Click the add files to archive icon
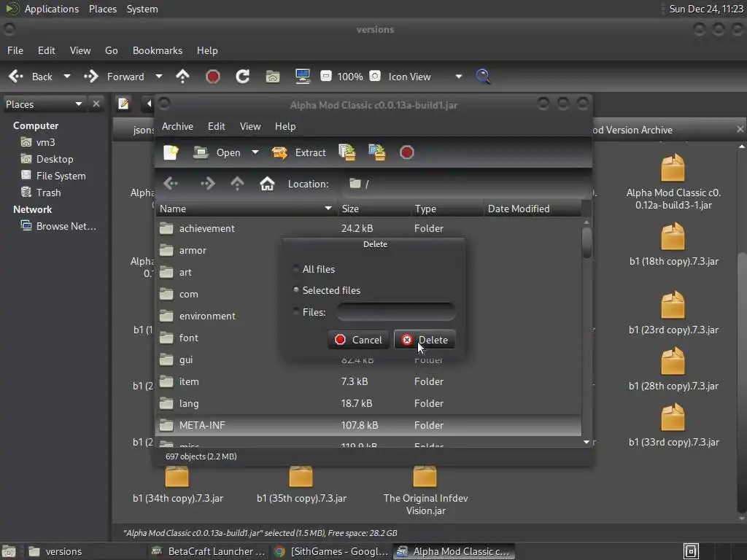Viewport: 747px width, 560px height. (x=347, y=152)
